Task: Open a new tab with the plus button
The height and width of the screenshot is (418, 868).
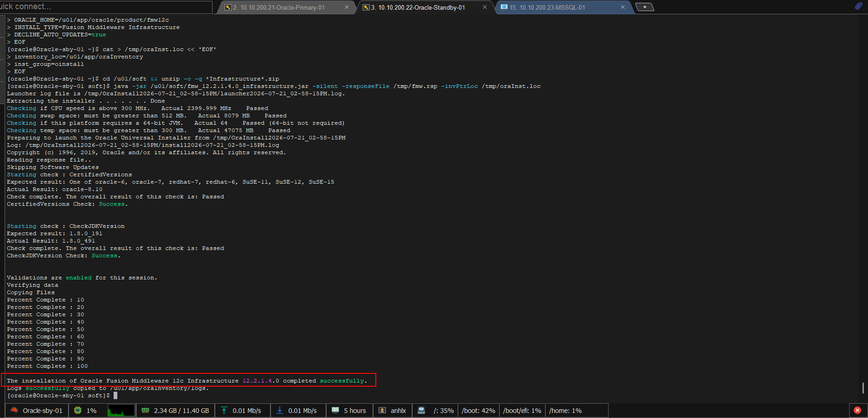Action: click(644, 7)
